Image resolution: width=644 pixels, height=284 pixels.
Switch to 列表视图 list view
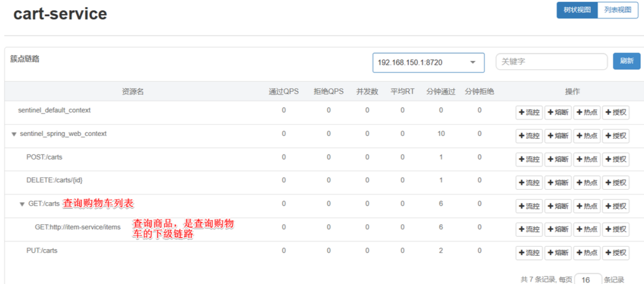point(617,10)
